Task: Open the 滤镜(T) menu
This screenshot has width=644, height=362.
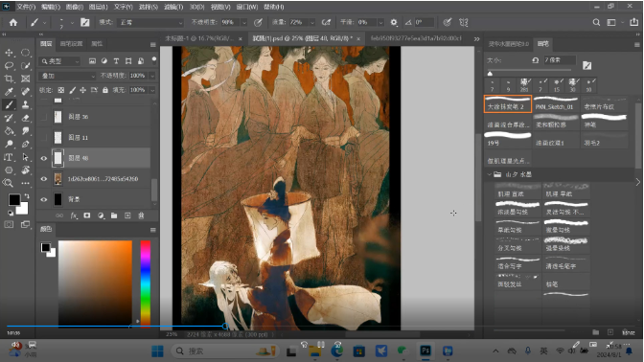Action: [173, 7]
